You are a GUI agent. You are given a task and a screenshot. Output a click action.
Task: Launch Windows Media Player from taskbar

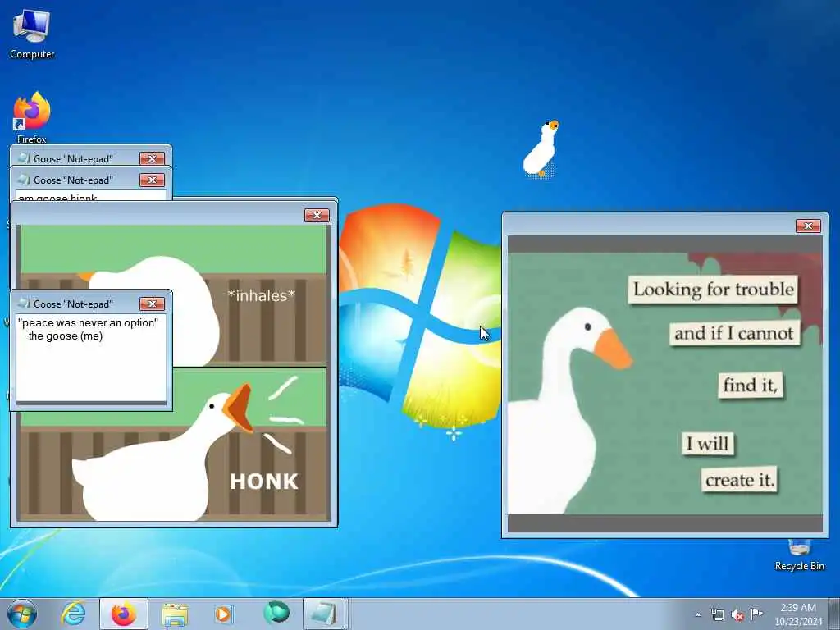click(223, 614)
